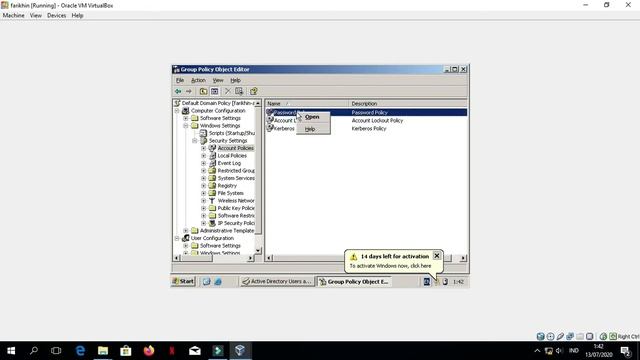
Task: Click the language bar tray icon in VM
Action: click(x=427, y=282)
